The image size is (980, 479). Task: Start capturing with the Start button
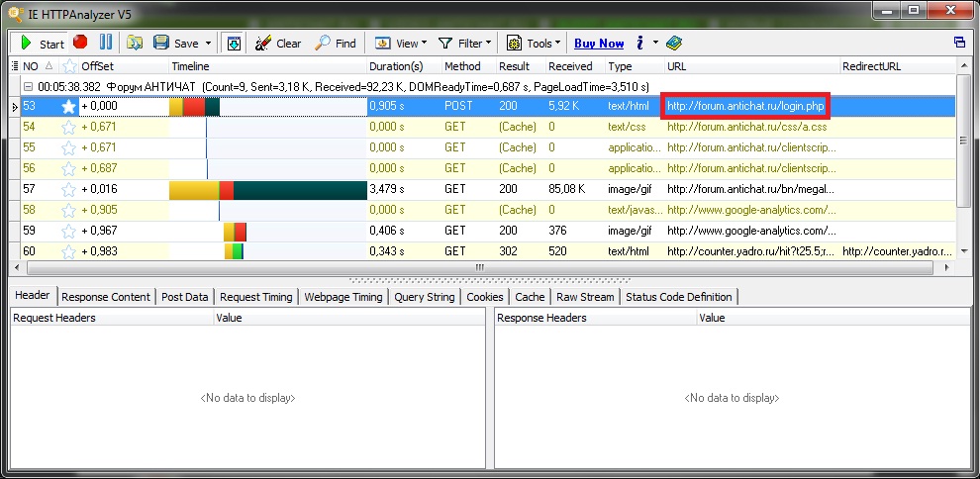42,44
